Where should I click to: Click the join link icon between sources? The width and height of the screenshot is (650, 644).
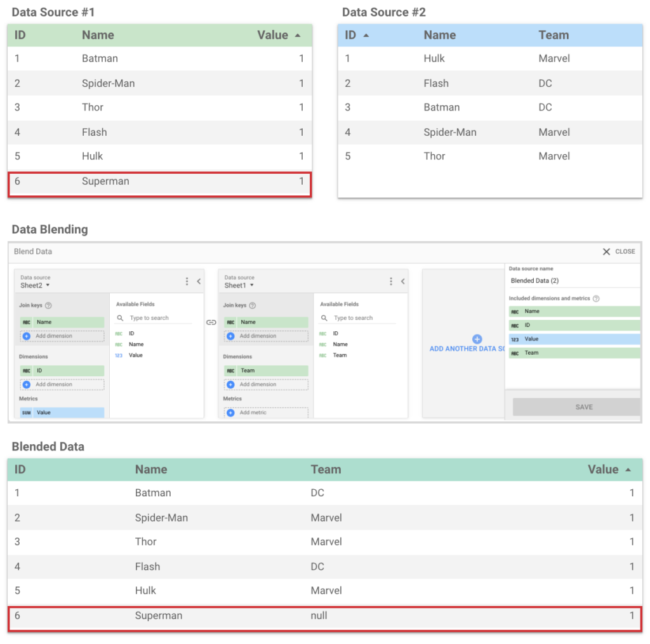click(211, 322)
